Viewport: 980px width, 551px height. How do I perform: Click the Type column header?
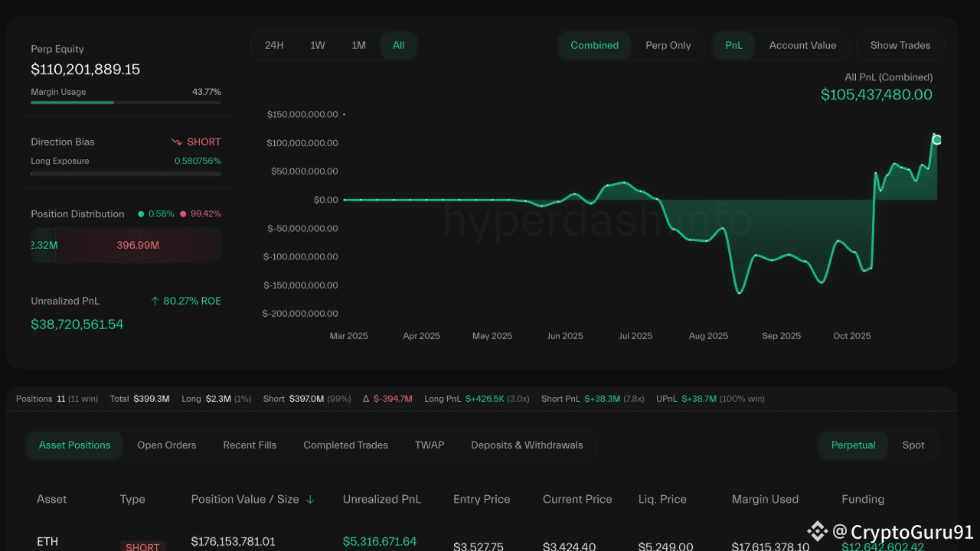132,499
